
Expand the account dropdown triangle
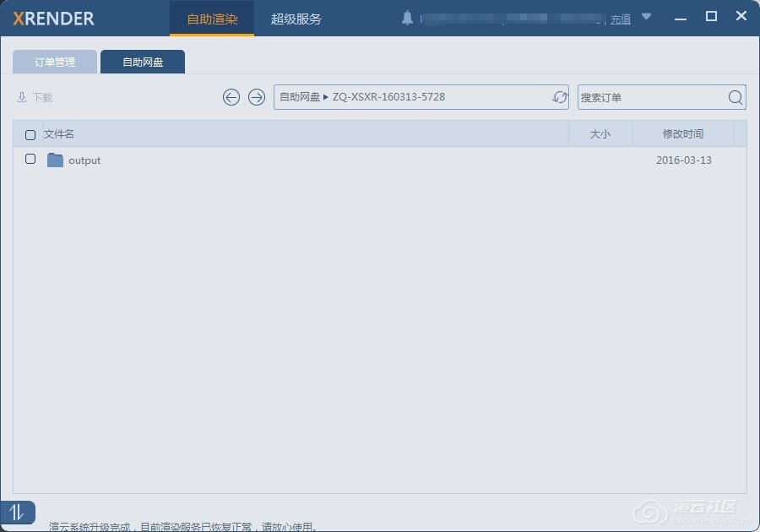(x=647, y=16)
